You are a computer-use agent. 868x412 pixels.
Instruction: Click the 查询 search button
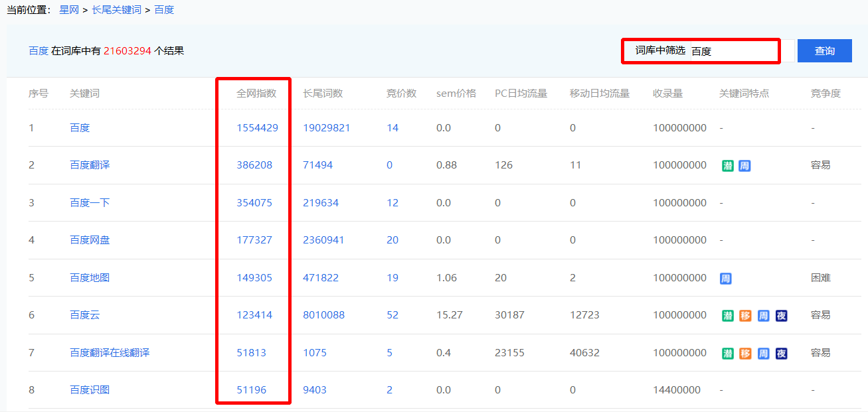[825, 51]
